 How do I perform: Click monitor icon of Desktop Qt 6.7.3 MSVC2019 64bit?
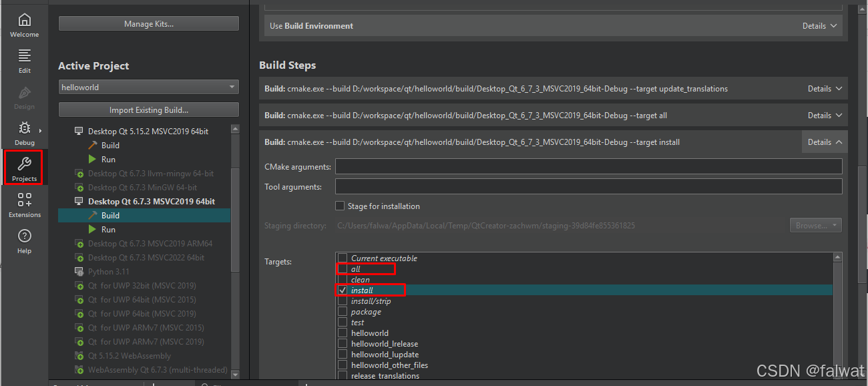coord(79,202)
